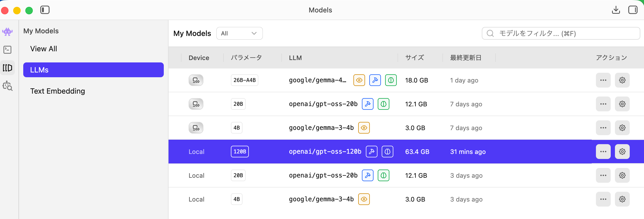Click linked device icon on 26B-A4B row
This screenshot has width=644, height=219.
click(196, 80)
